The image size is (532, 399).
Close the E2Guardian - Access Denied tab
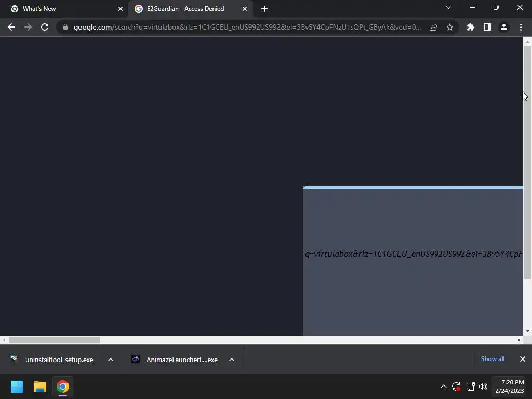tap(245, 9)
